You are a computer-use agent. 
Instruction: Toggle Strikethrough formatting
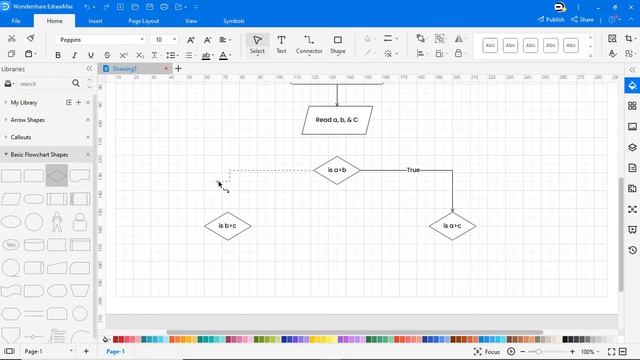pyautogui.click(x=107, y=55)
